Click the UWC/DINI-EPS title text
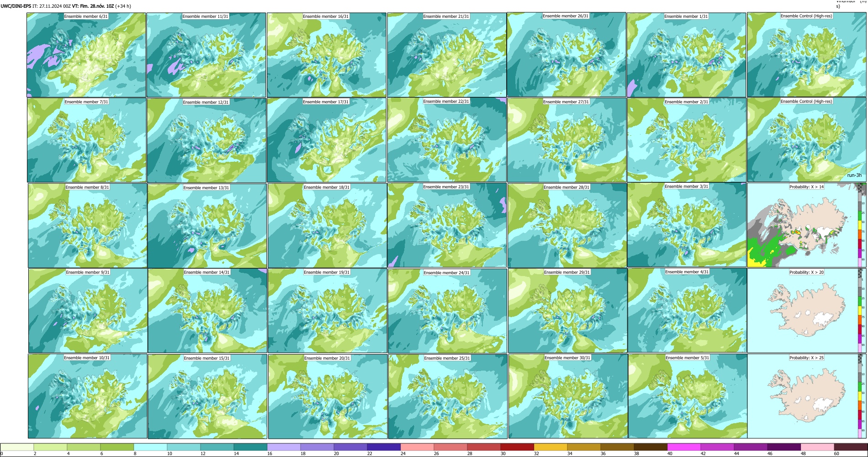 pyautogui.click(x=16, y=6)
